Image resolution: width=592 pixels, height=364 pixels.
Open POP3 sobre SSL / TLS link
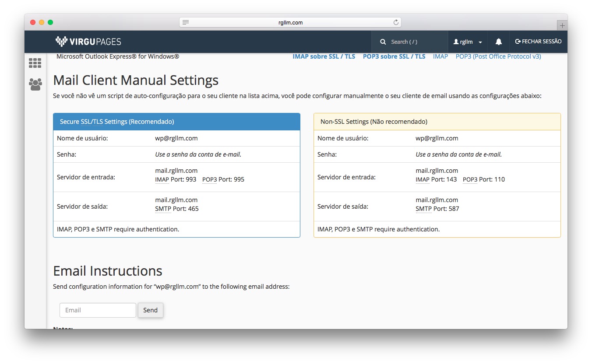(x=394, y=56)
